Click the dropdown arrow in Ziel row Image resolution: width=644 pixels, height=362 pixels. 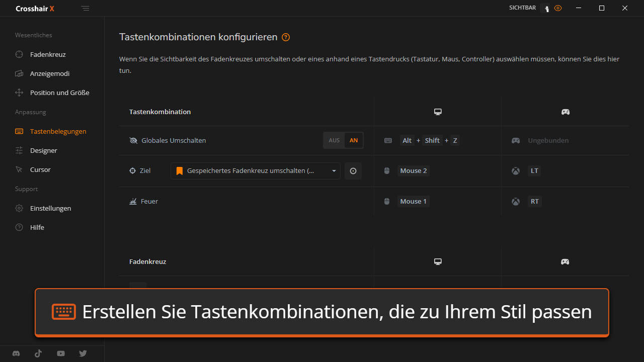pos(334,171)
